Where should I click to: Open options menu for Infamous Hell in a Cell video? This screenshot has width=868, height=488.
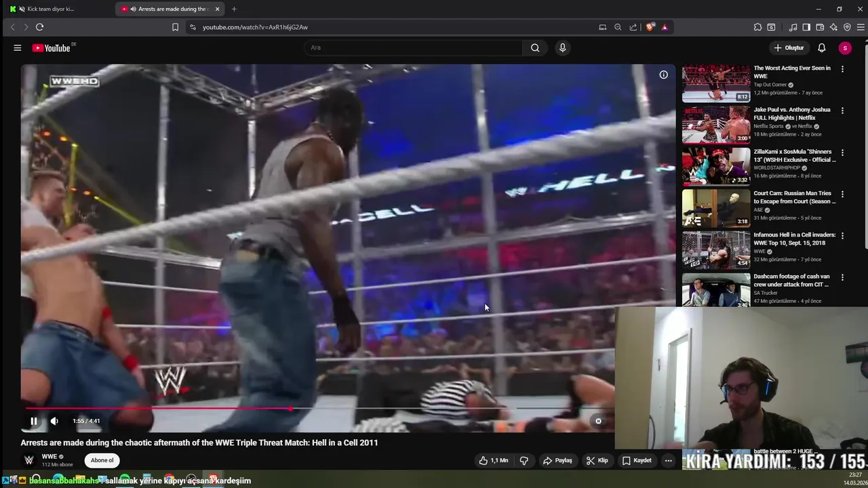tap(842, 236)
